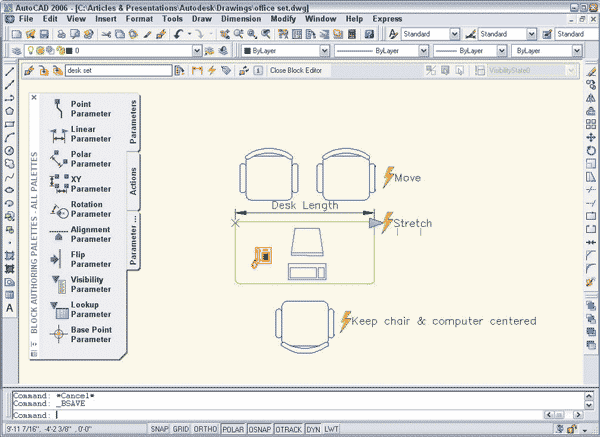The height and width of the screenshot is (437, 600).
Task: Open the ByLayer linetype dropdown
Action: tap(423, 51)
